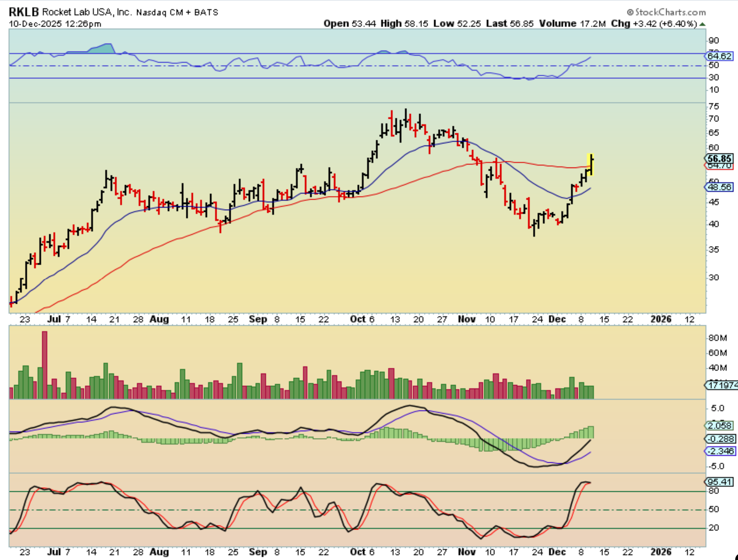The width and height of the screenshot is (738, 560).
Task: Click the Volume 17.2M value in header
Action: [x=572, y=23]
